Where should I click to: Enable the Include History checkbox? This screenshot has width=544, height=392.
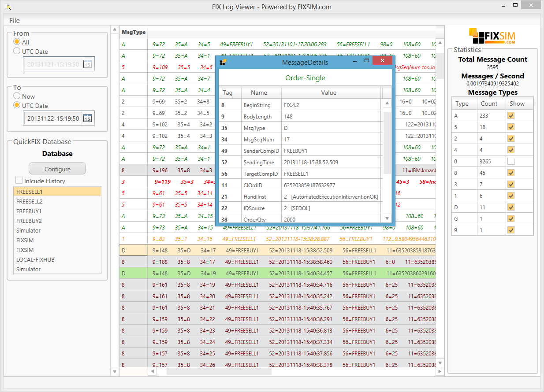19,181
